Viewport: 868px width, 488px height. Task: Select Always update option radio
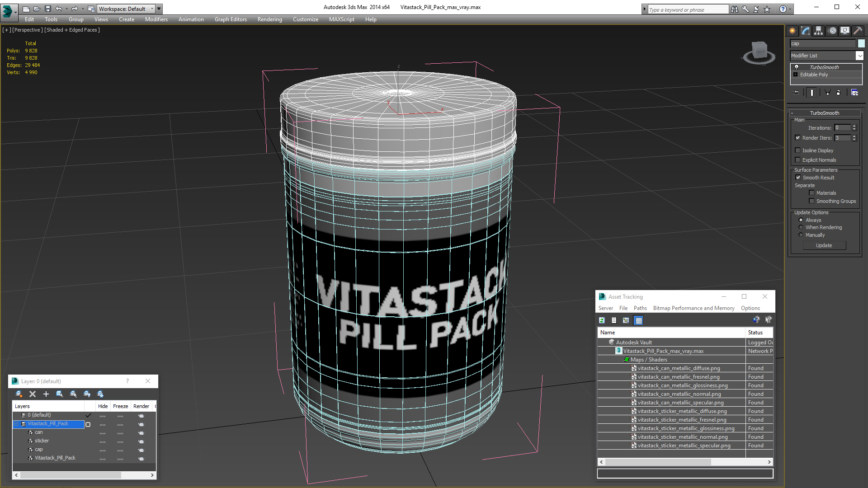801,220
